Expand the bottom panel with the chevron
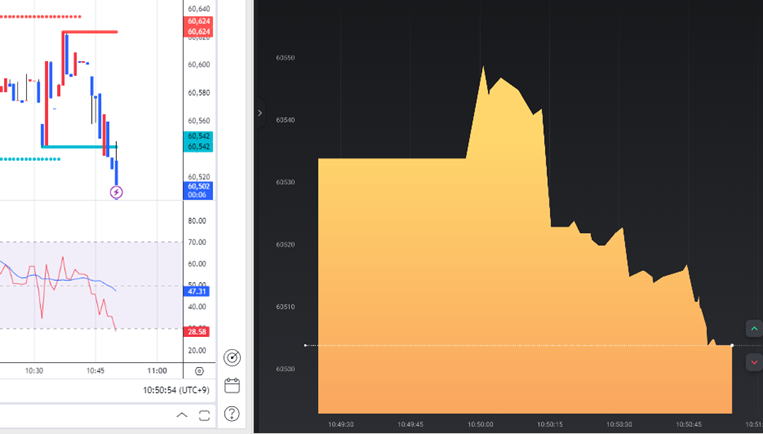This screenshot has width=763, height=434. click(181, 414)
